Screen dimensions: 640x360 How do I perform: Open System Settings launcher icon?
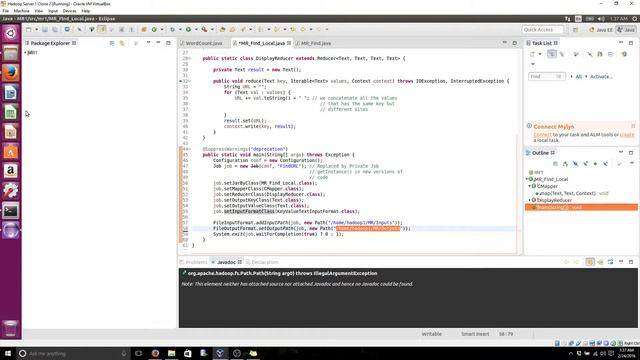tap(11, 191)
